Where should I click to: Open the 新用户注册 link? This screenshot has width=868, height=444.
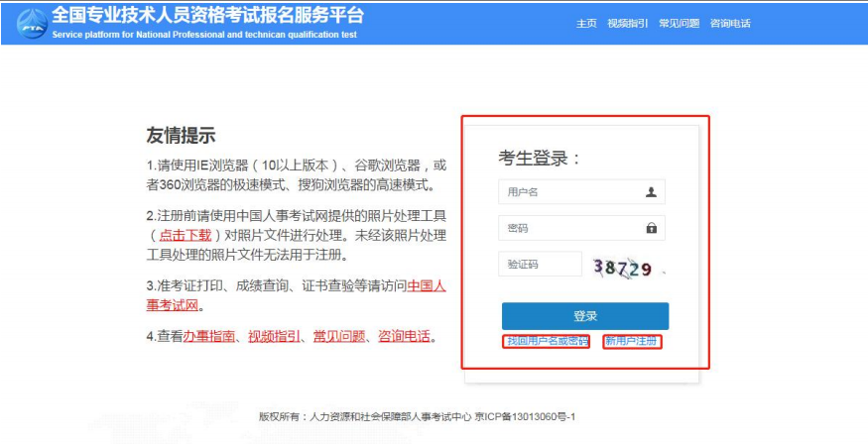pyautogui.click(x=632, y=341)
